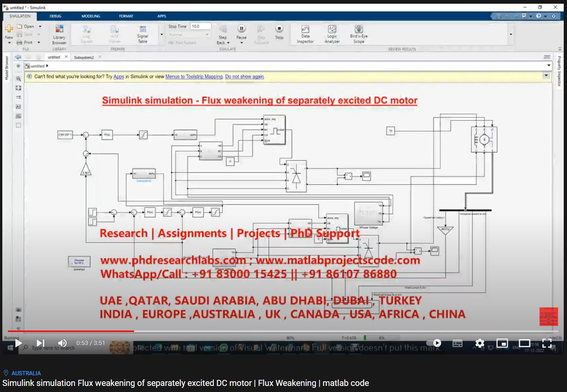Open the MODELING ribbon tab
Image resolution: width=567 pixels, height=392 pixels.
(91, 16)
